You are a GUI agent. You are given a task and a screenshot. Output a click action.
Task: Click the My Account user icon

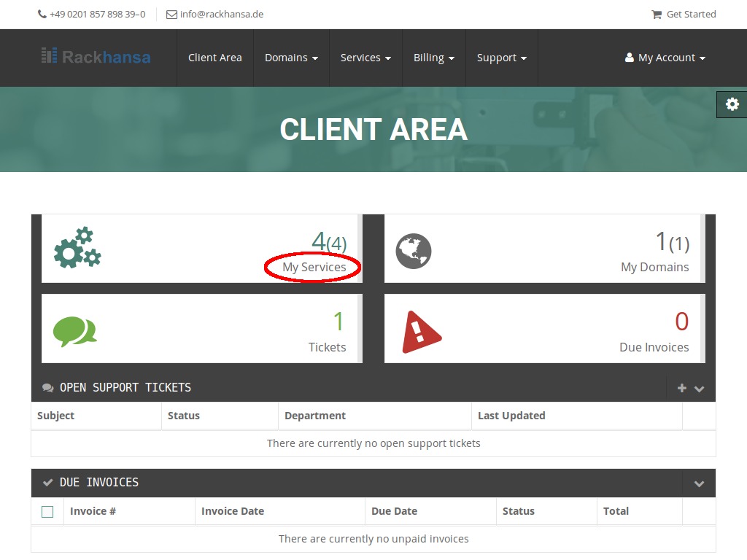(x=630, y=58)
